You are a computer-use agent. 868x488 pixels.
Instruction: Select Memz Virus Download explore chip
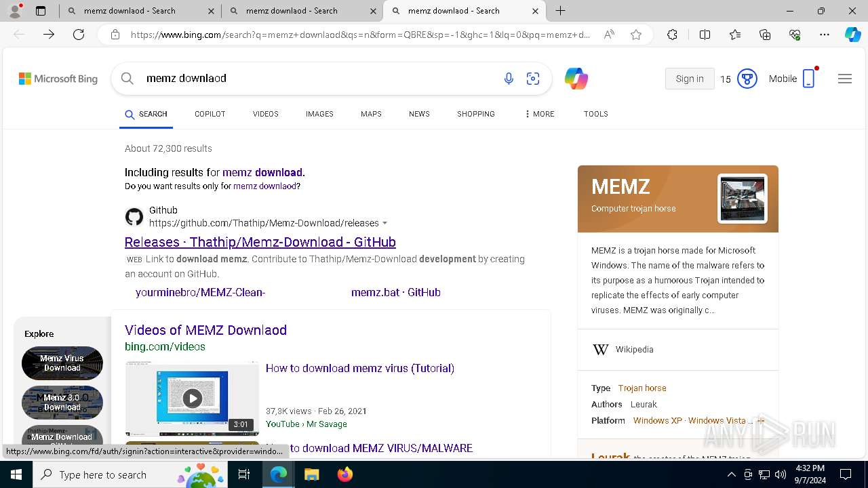[62, 363]
